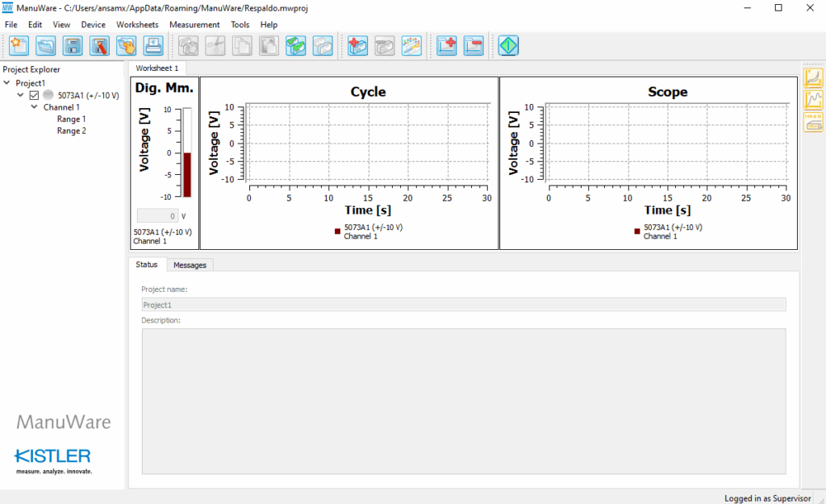Collapse the Channel 1 tree node
The height and width of the screenshot is (504, 826).
[35, 107]
